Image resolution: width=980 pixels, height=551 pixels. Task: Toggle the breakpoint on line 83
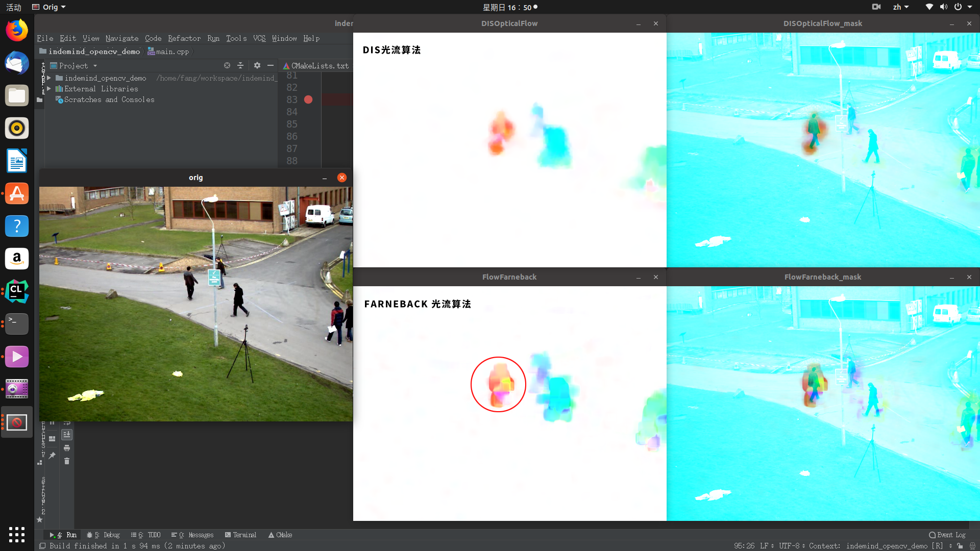pos(308,99)
